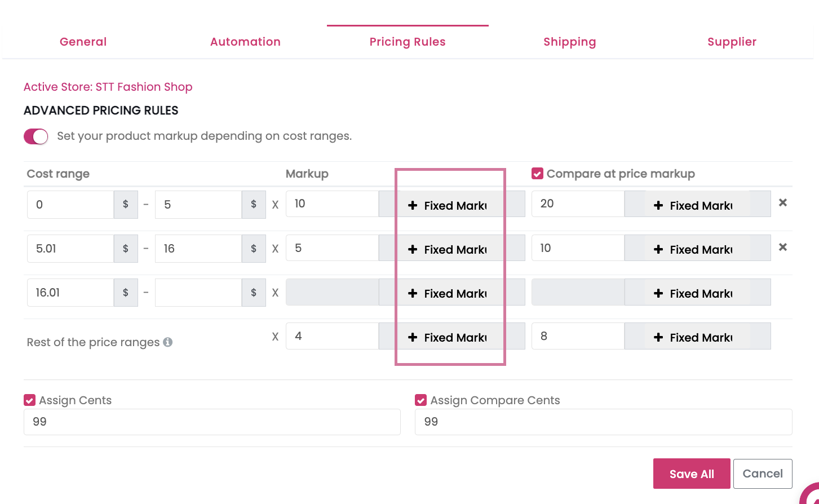The height and width of the screenshot is (504, 819).
Task: Click Assign Cents input showing 99
Action: point(212,422)
